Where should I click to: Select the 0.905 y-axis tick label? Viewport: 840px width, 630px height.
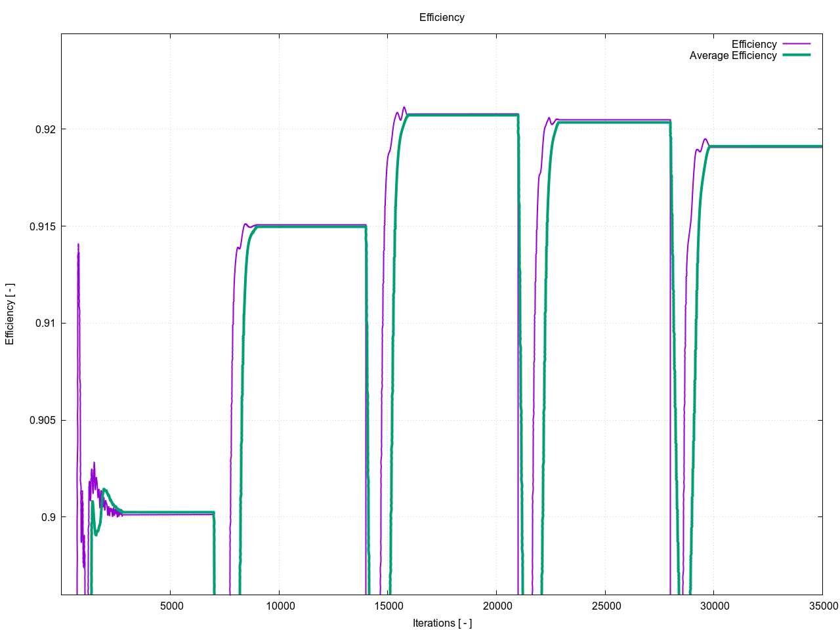42,421
